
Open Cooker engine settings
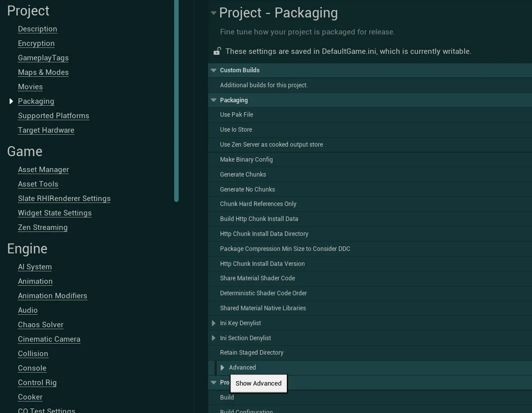tap(30, 397)
